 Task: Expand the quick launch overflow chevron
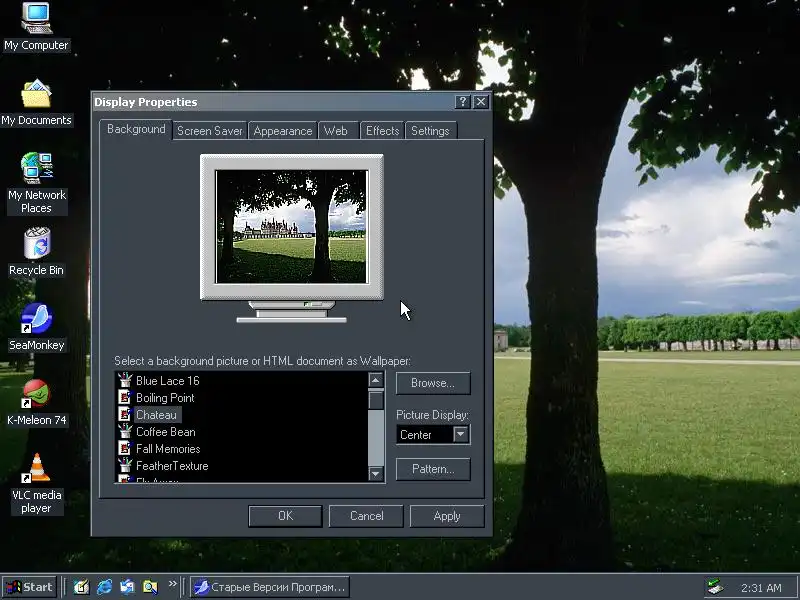click(172, 584)
